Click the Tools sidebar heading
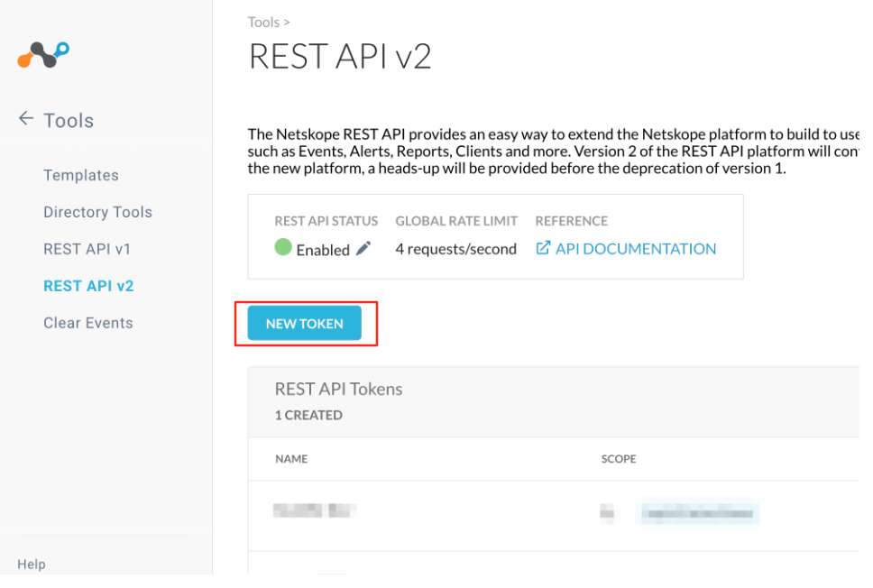Image resolution: width=873 pixels, height=588 pixels. [x=69, y=120]
